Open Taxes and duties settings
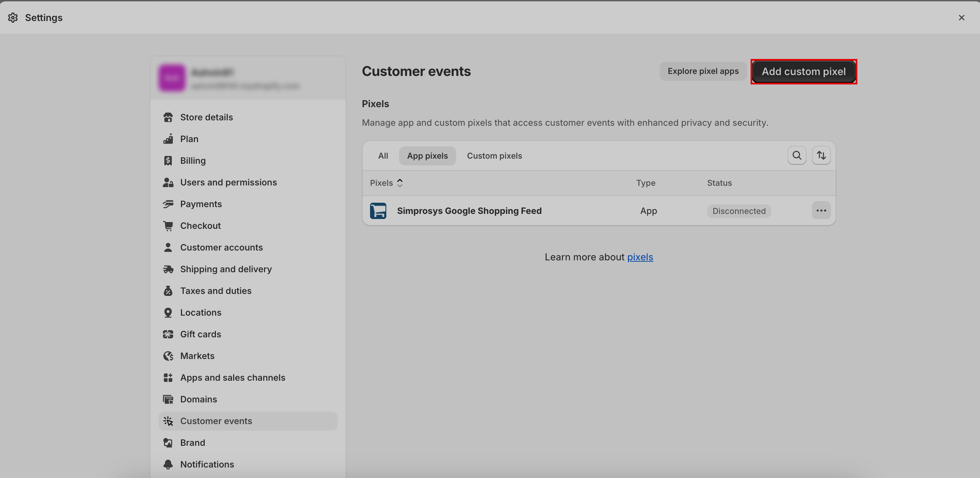 [248, 291]
